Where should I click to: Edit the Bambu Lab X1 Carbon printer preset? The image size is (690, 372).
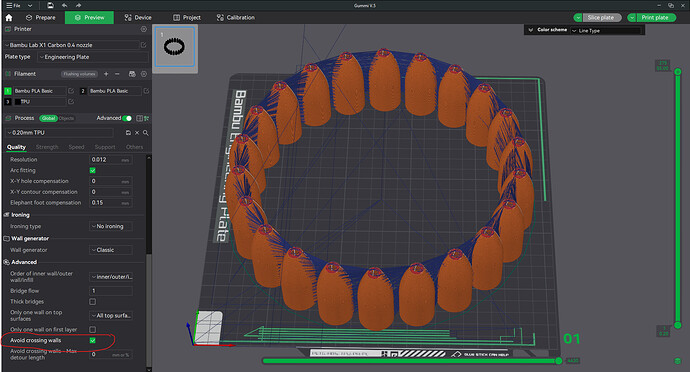[143, 45]
